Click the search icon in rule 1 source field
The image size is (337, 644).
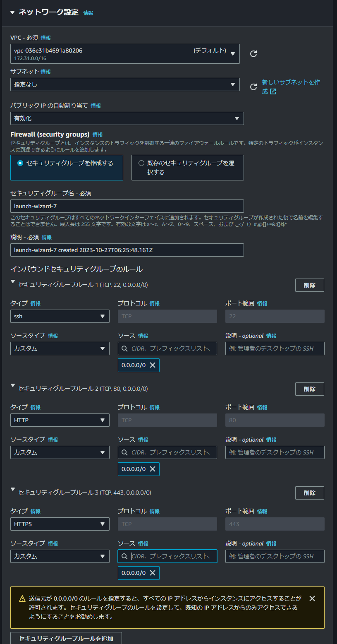pyautogui.click(x=124, y=348)
